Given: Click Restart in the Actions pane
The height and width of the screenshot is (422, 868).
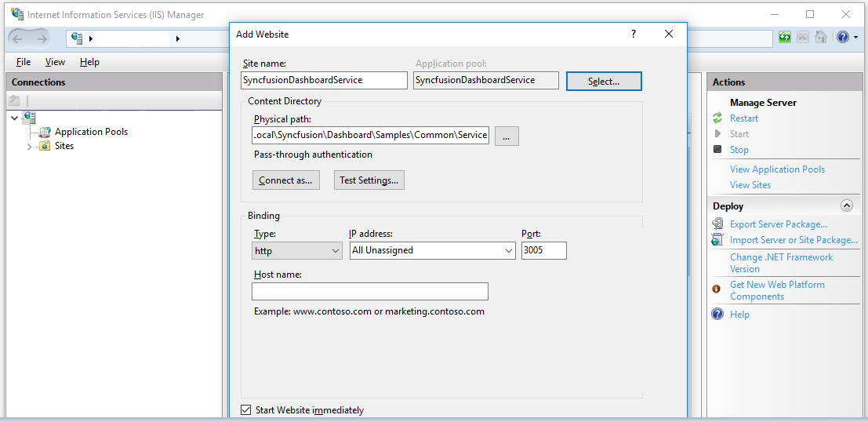Looking at the screenshot, I should pyautogui.click(x=744, y=118).
